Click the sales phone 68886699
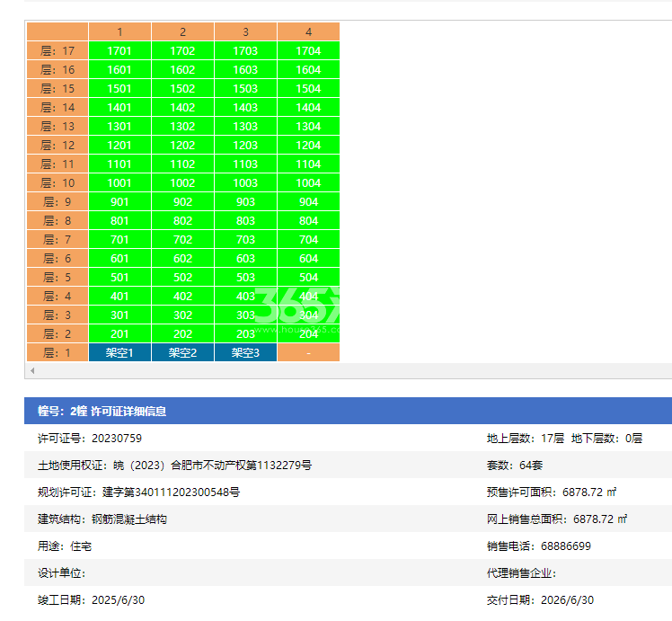 pyautogui.click(x=566, y=546)
